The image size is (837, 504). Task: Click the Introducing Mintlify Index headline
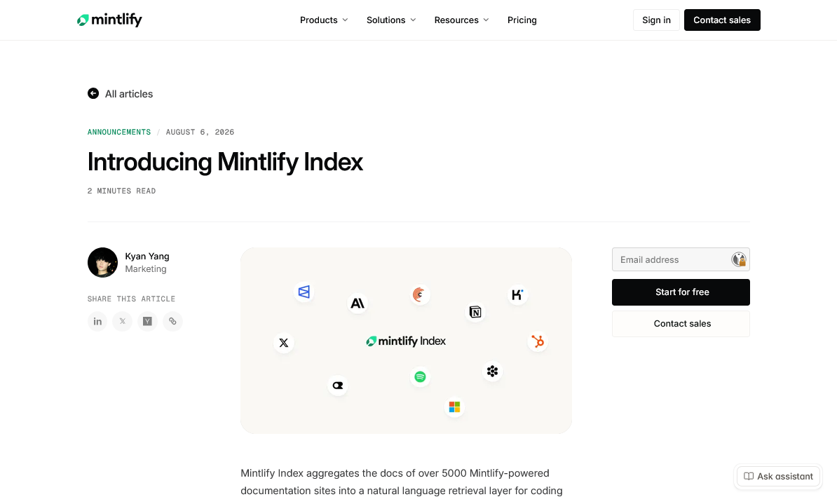[x=225, y=162]
